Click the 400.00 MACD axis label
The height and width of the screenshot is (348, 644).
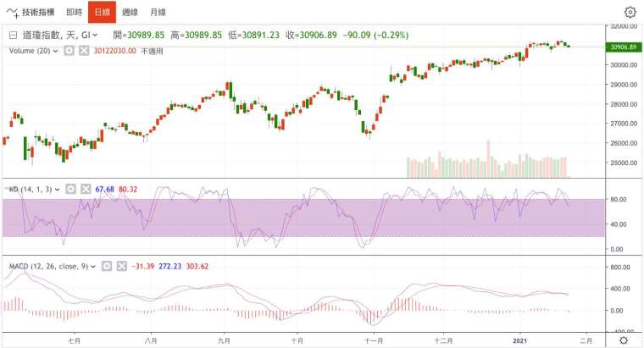[619, 289]
